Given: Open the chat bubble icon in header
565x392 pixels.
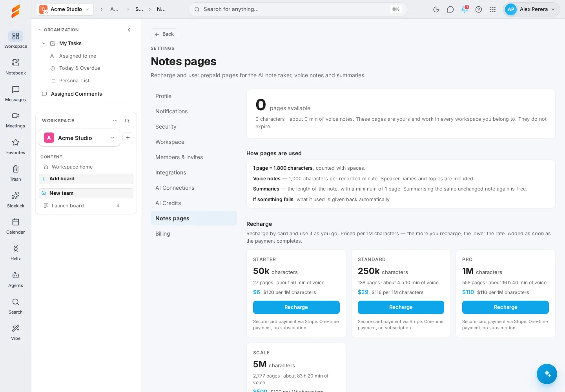Looking at the screenshot, I should [x=450, y=9].
